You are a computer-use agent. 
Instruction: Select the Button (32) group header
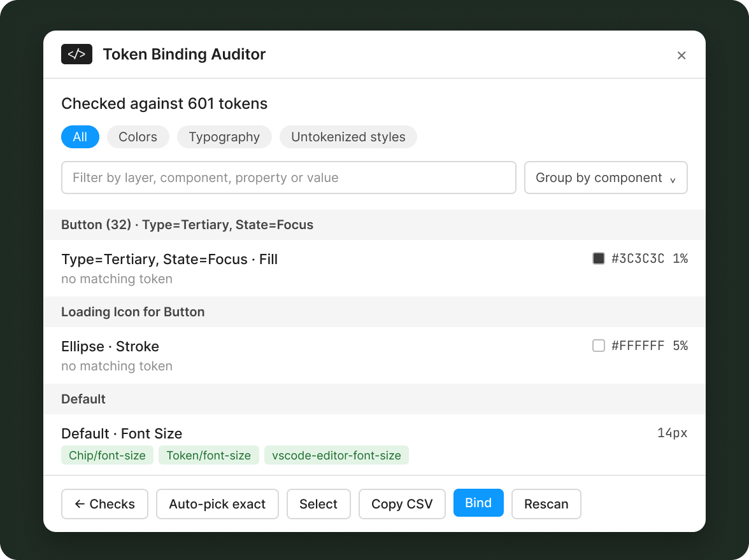pos(374,225)
